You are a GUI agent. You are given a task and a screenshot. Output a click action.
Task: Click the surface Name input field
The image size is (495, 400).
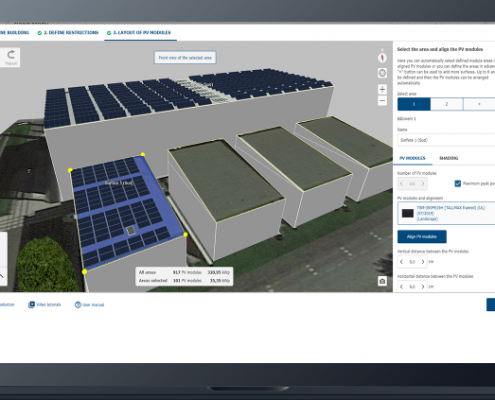click(446, 140)
